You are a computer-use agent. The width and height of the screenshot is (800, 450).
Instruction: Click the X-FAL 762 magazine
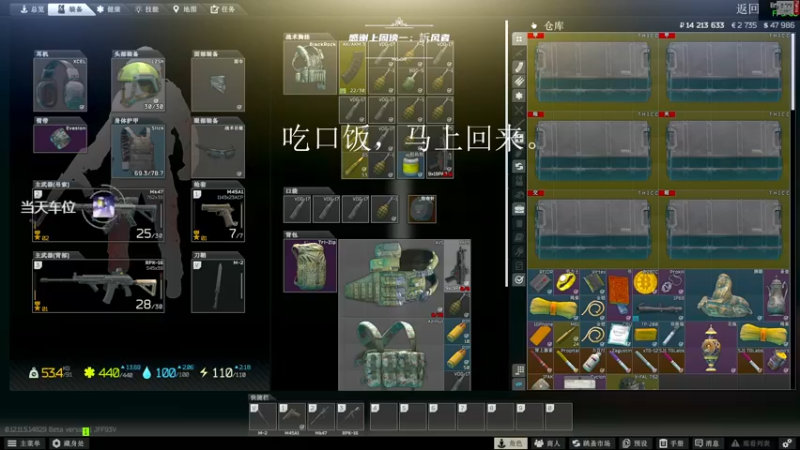(632, 382)
